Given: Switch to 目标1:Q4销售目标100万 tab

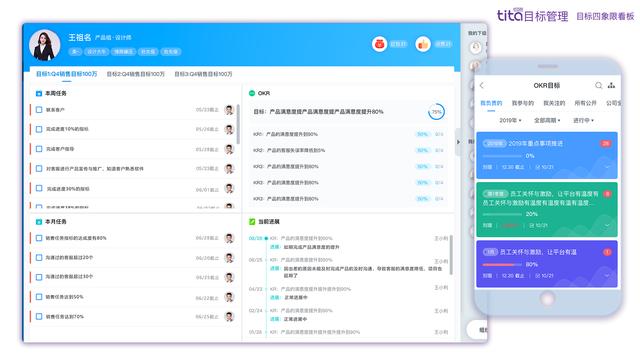Looking at the screenshot, I should pyautogui.click(x=67, y=74).
